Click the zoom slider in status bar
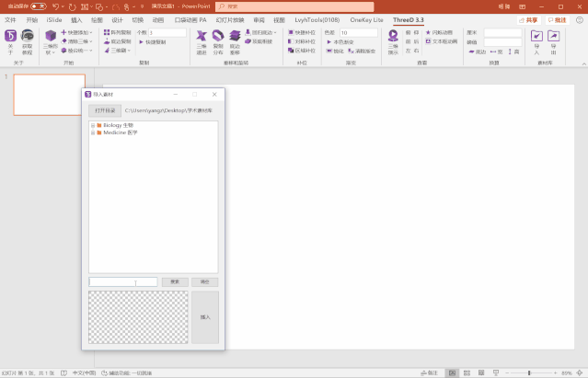The width and height of the screenshot is (588, 378). click(x=531, y=372)
